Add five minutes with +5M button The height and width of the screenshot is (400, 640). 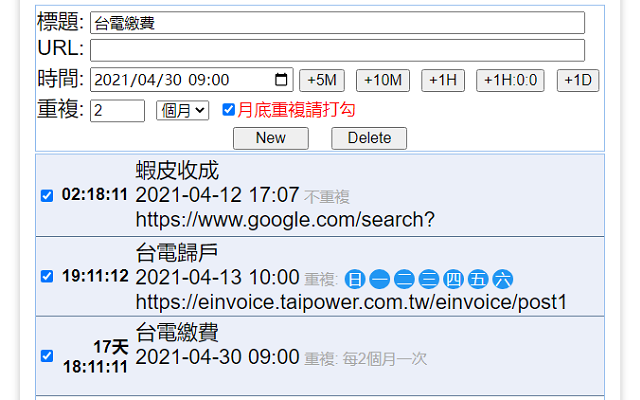[x=322, y=80]
